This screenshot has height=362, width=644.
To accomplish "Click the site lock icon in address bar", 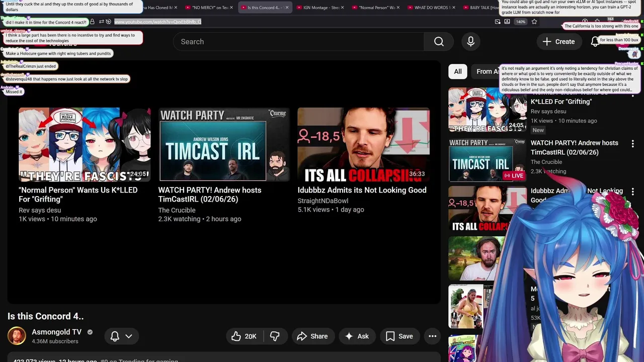I will tap(92, 22).
